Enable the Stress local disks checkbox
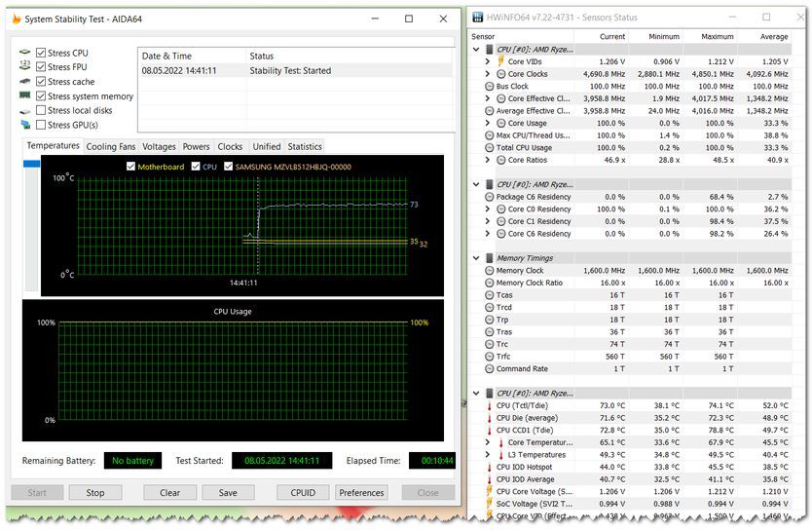The height and width of the screenshot is (531, 812). pos(41,111)
